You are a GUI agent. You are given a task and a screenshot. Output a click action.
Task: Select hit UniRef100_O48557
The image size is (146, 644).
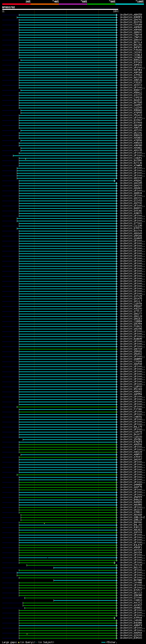coord(131,105)
